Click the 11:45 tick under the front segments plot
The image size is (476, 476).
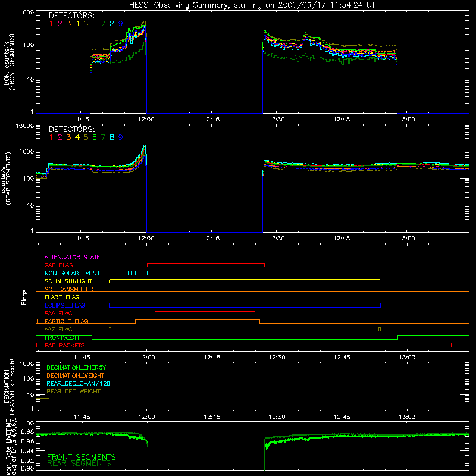(x=81, y=120)
